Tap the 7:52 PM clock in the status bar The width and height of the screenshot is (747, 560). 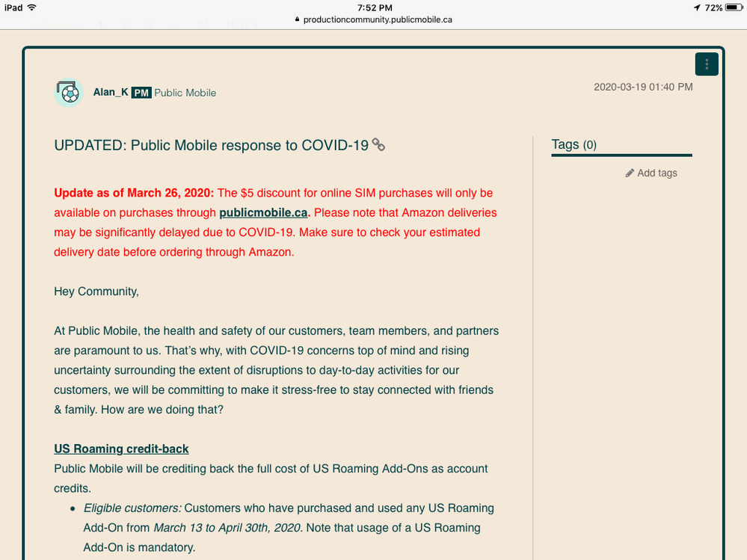click(373, 7)
